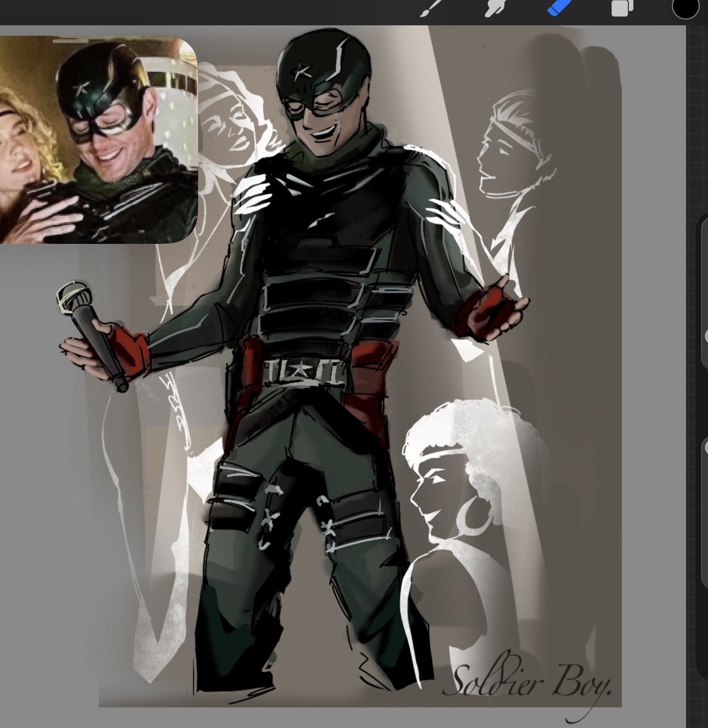Image resolution: width=708 pixels, height=728 pixels.
Task: Tap the Reference photo floating window
Action: tap(98, 140)
